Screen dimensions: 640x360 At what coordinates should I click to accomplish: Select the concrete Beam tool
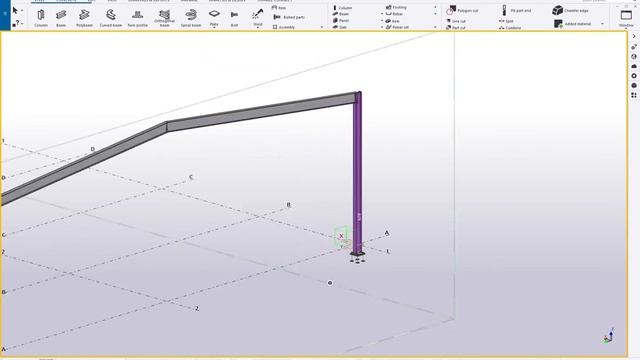pos(341,14)
